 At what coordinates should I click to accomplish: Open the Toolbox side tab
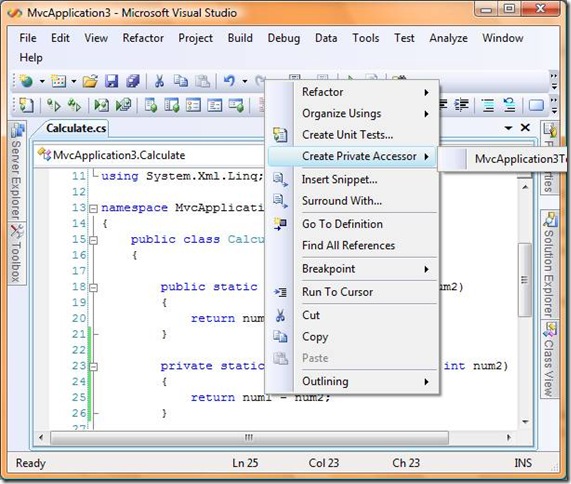click(16, 254)
